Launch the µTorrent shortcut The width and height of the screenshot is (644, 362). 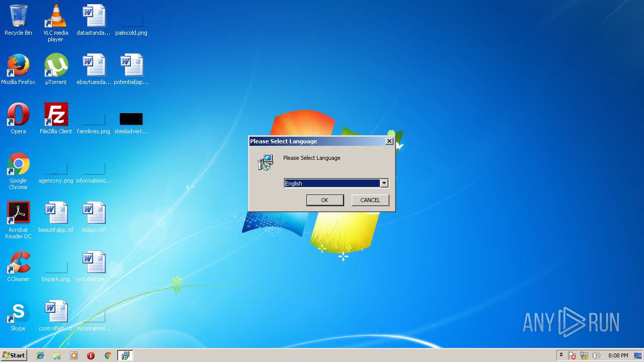coord(56,69)
